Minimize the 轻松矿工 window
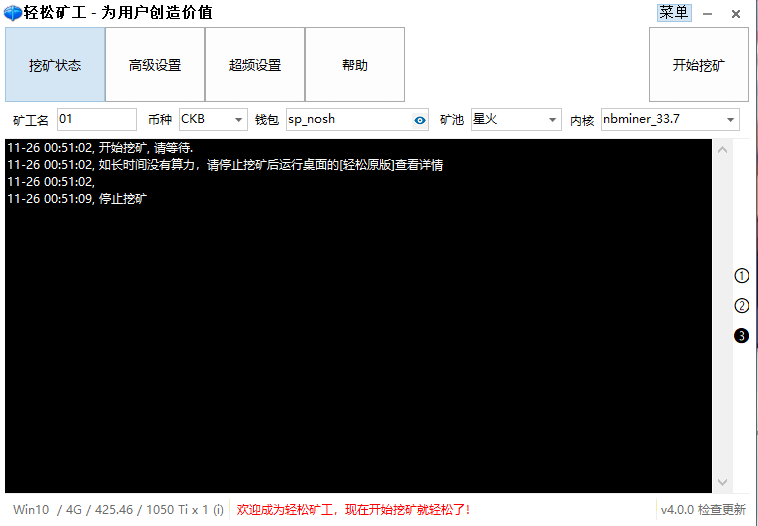The height and width of the screenshot is (526, 758). tap(708, 14)
